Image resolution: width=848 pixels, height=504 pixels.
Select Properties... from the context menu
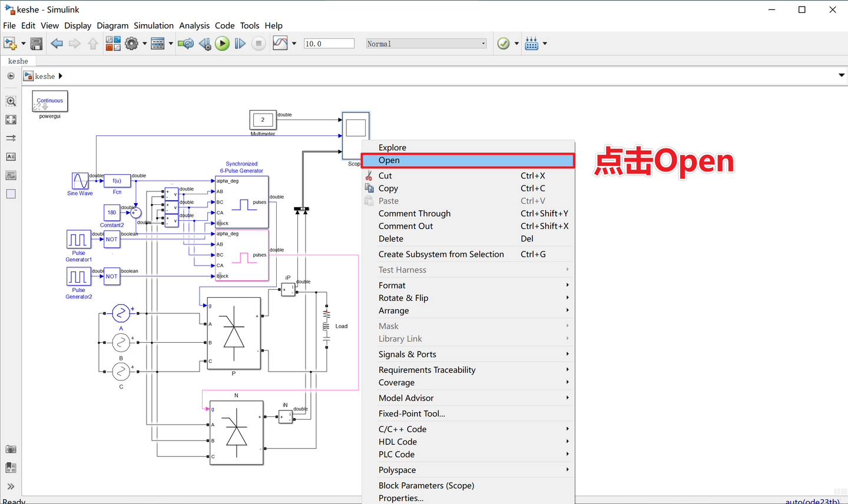pos(401,498)
